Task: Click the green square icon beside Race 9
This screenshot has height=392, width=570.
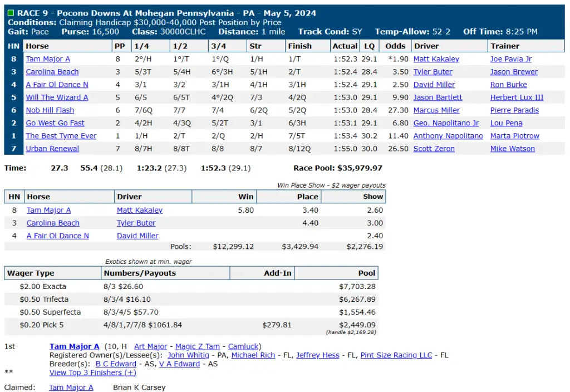Action: pos(11,13)
